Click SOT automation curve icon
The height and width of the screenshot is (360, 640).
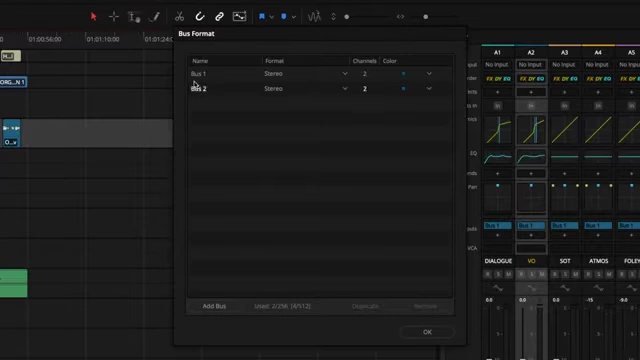click(564, 288)
